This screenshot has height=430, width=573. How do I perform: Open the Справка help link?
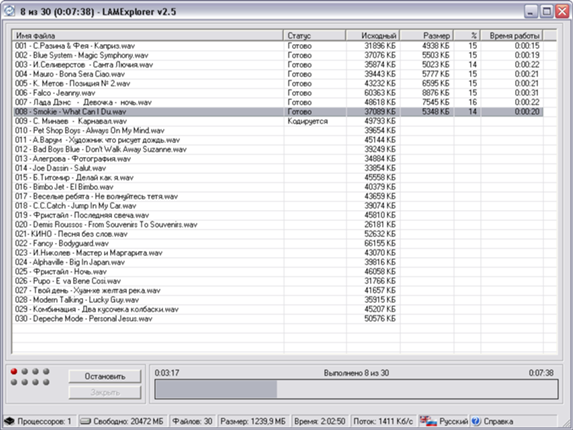[x=498, y=421]
